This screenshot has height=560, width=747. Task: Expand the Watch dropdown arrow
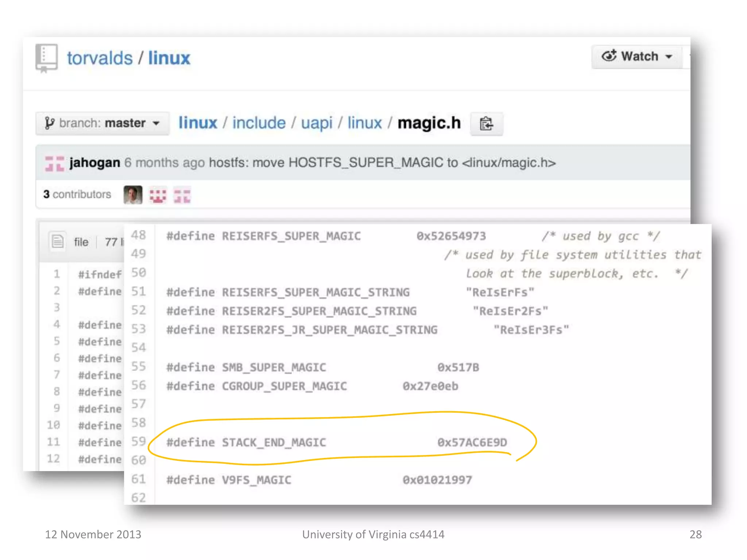669,57
